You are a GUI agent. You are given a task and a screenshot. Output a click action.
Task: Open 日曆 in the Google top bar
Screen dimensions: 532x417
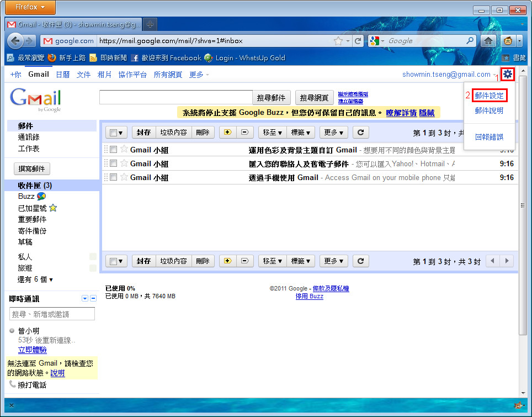click(x=63, y=75)
